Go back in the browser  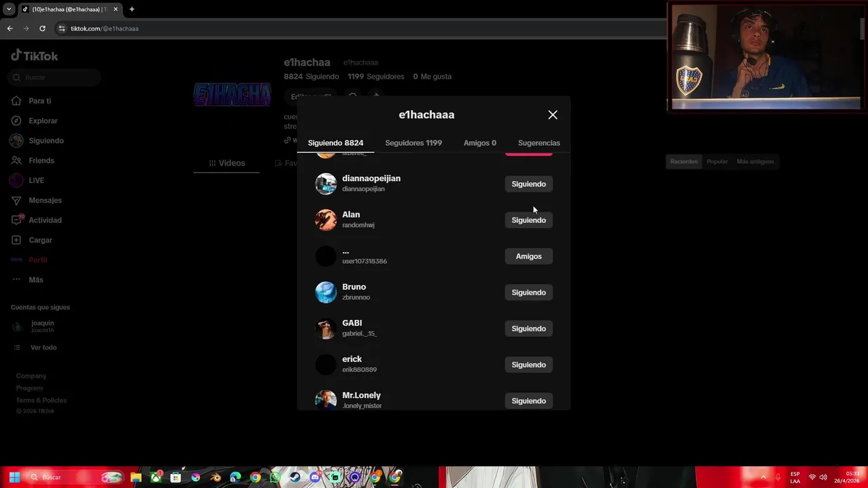(9, 28)
